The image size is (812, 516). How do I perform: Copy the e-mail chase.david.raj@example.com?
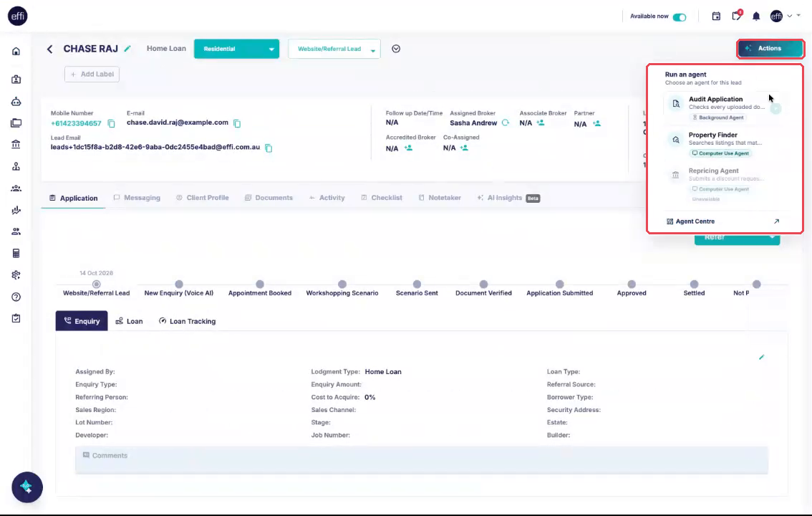coord(237,123)
